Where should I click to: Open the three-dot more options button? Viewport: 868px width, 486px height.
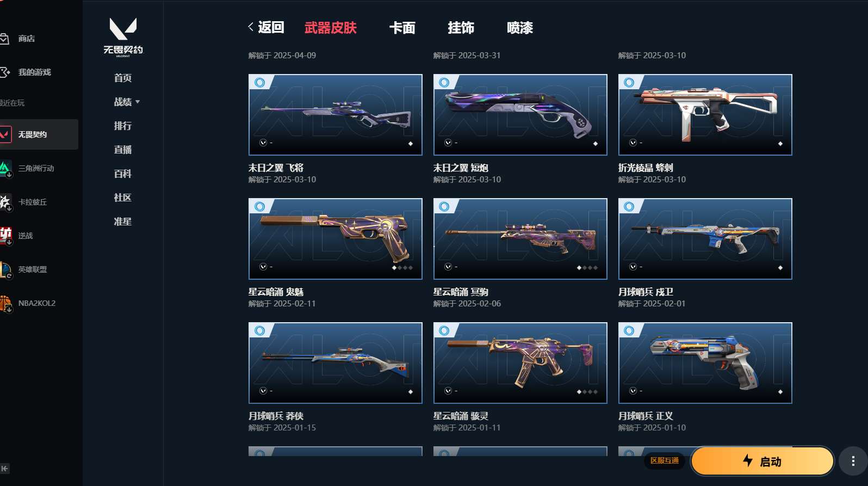[853, 462]
